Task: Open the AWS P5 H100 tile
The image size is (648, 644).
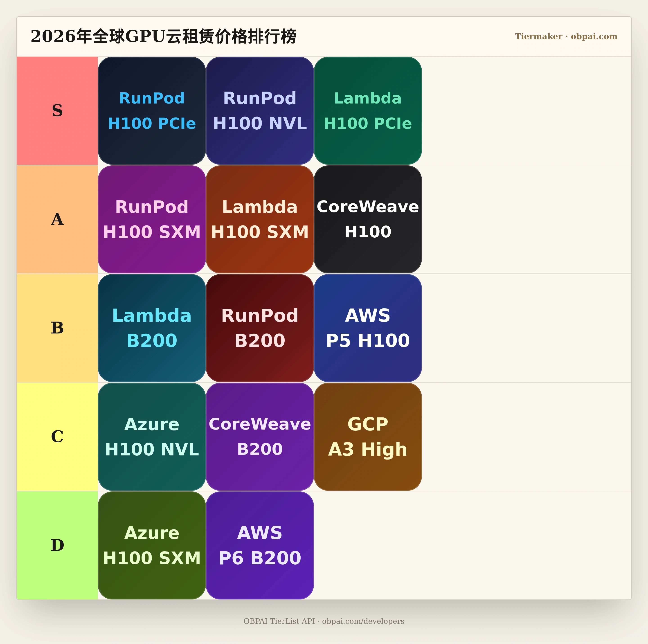Action: tap(368, 328)
